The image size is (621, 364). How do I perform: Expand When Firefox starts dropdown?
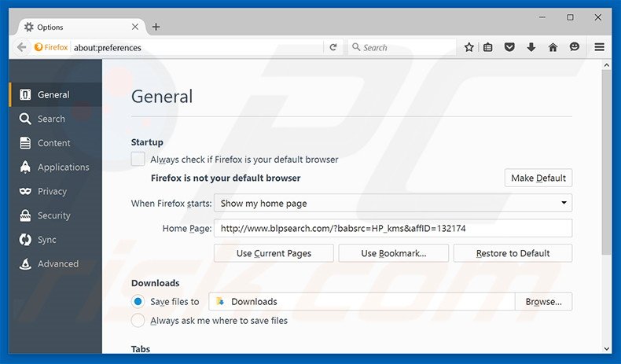[393, 203]
